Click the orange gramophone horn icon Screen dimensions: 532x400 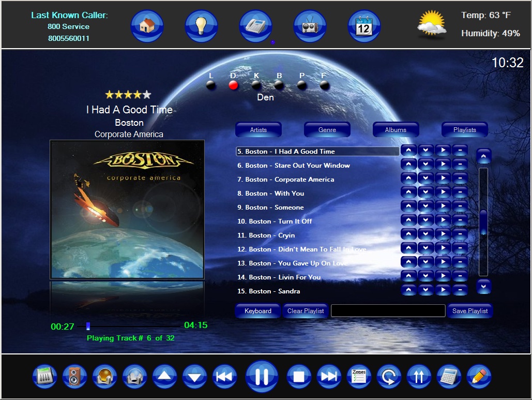coord(104,377)
